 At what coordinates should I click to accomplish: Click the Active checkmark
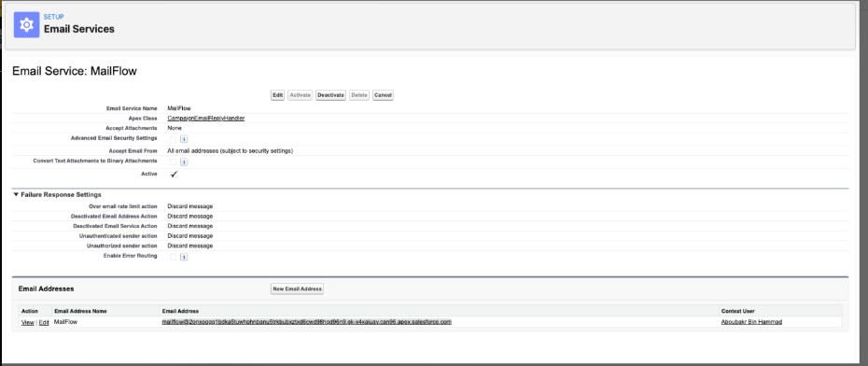pyautogui.click(x=174, y=174)
